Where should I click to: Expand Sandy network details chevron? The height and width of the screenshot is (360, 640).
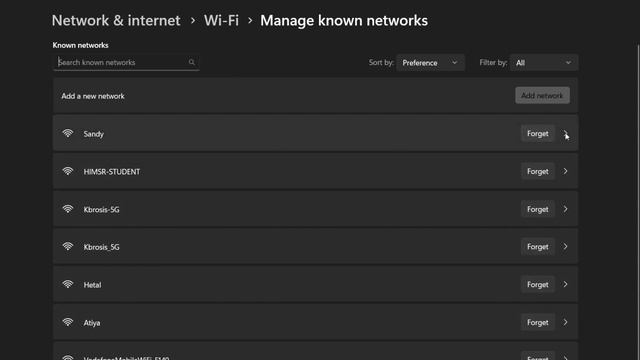pyautogui.click(x=565, y=133)
